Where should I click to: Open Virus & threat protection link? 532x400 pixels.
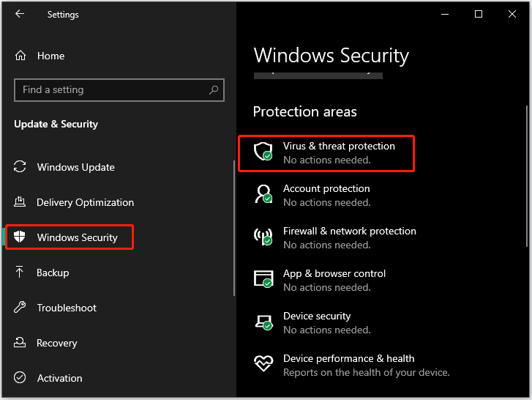[x=339, y=146]
